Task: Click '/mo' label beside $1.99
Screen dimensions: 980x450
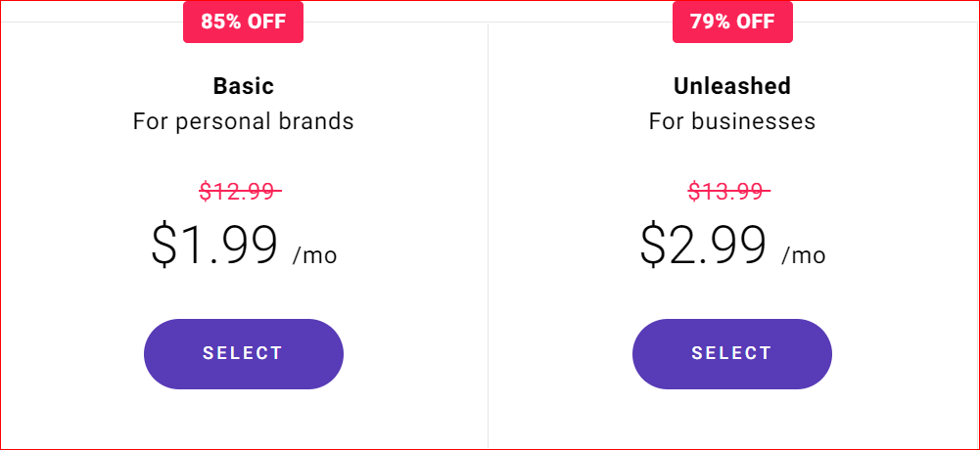Action: pos(314,256)
